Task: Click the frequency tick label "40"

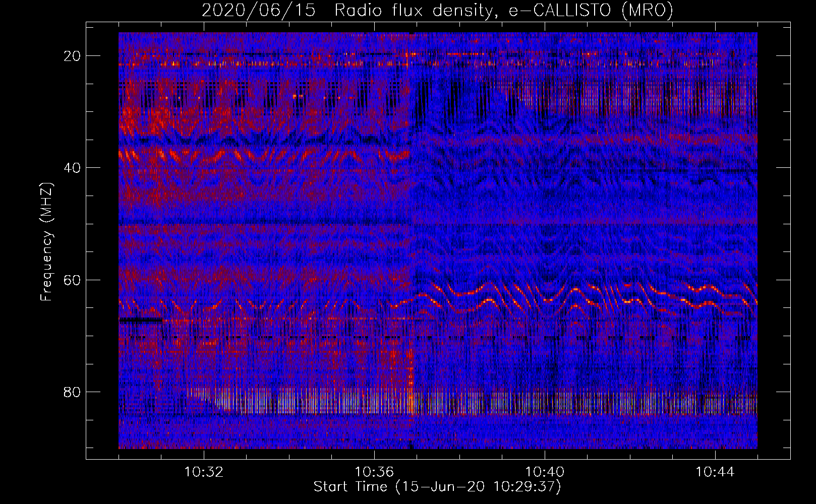Action: (73, 168)
